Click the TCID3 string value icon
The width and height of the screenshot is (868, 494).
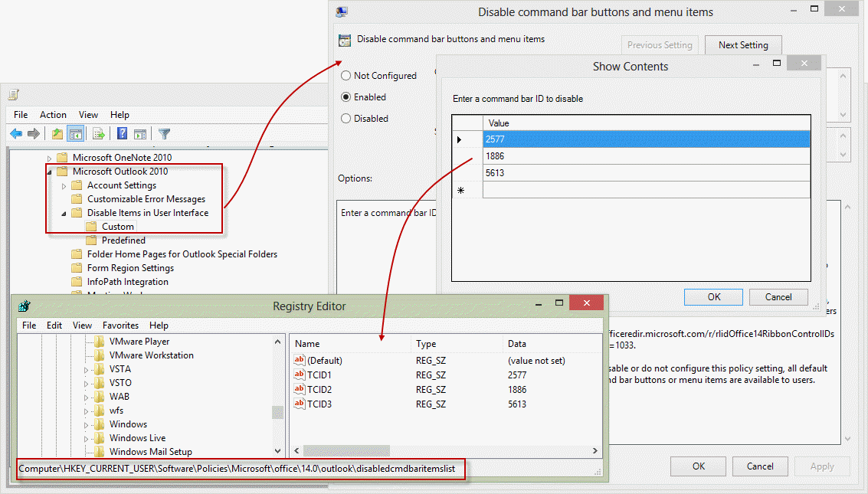[x=300, y=404]
